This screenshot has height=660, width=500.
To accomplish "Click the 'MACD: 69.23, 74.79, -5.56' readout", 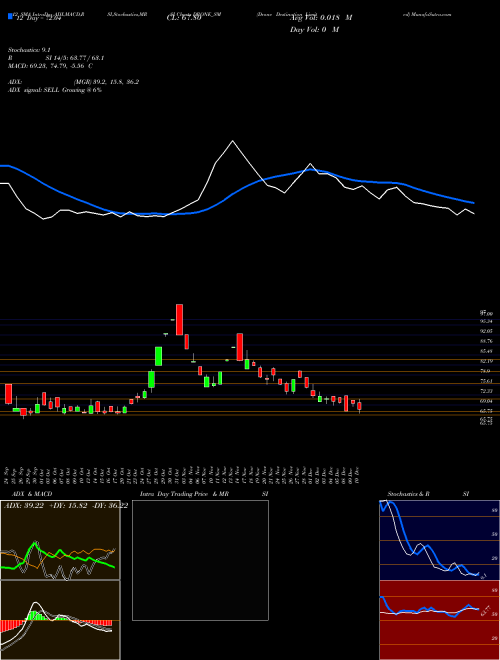I will coord(50,66).
